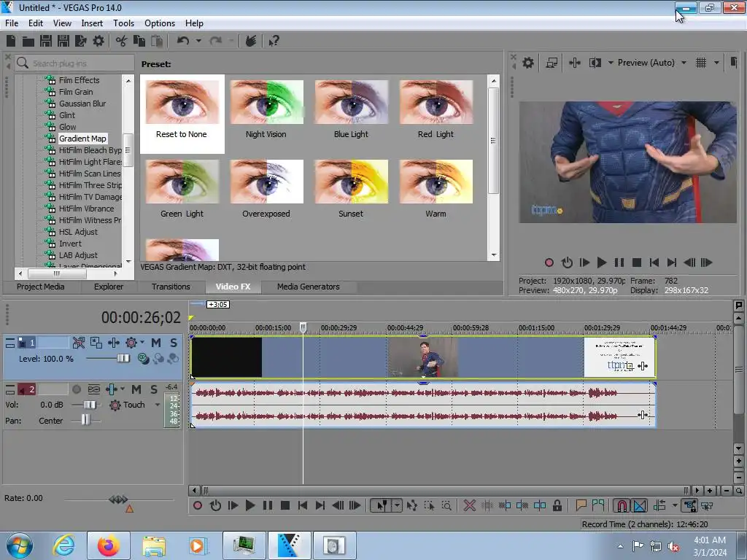The height and width of the screenshot is (560, 747).
Task: Open the preview Project Video Properties gear
Action: 528,63
